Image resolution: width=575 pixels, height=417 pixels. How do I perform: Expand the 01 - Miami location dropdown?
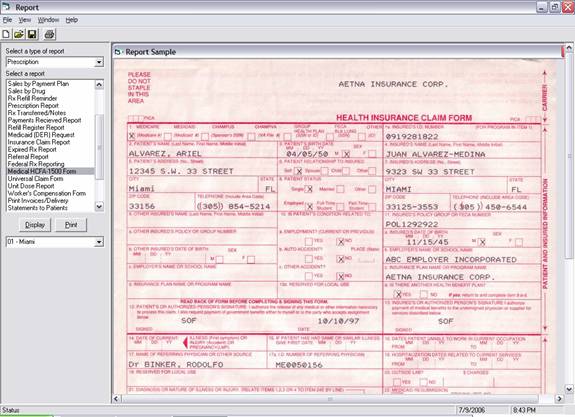[x=99, y=242]
